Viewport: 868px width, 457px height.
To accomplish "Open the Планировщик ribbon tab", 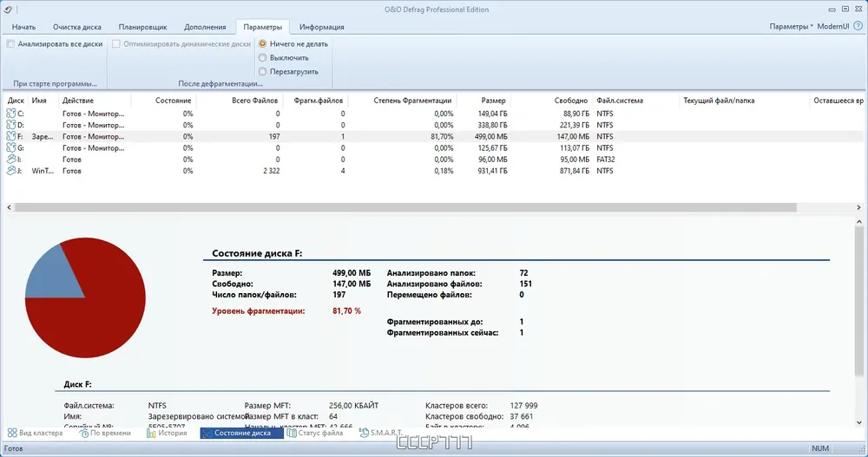I will pyautogui.click(x=143, y=27).
